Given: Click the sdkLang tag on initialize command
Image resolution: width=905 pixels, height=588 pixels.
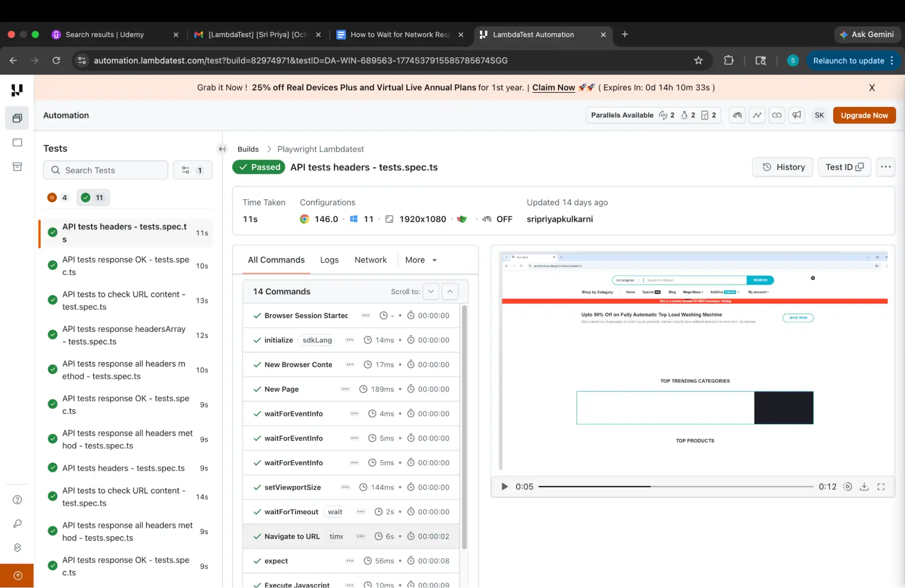Looking at the screenshot, I should pyautogui.click(x=317, y=340).
